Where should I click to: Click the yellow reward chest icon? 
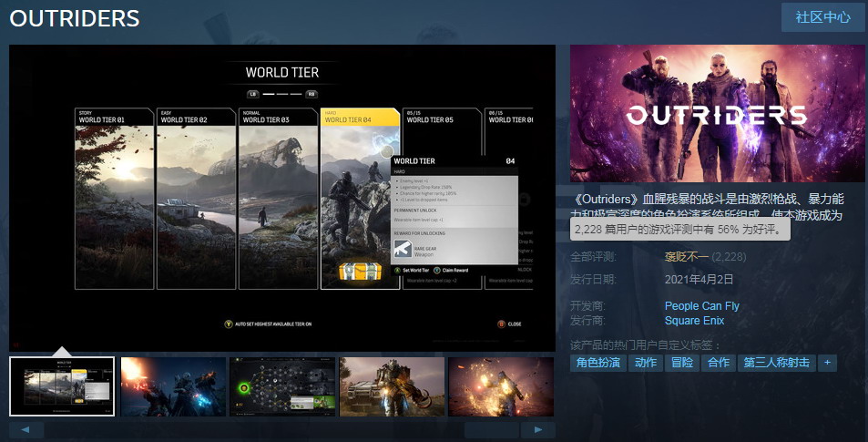360,271
